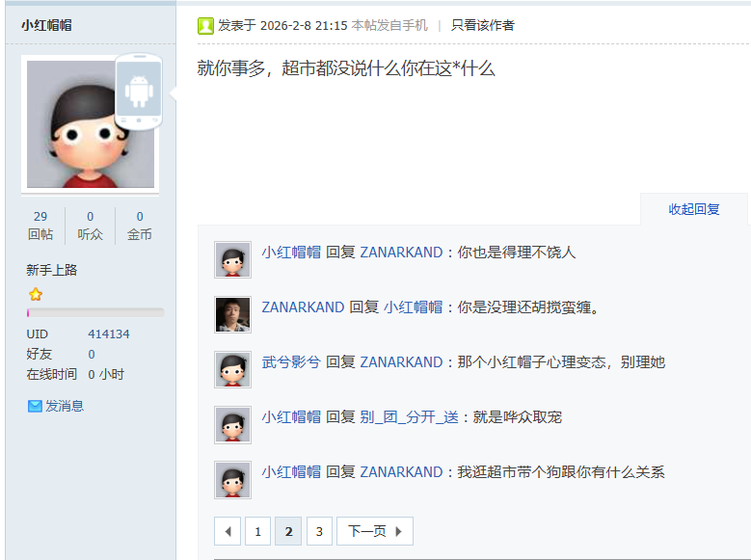Image resolution: width=751 pixels, height=560 pixels.
Task: Open the large 小红帽帽 profile avatar
Action: [x=91, y=124]
